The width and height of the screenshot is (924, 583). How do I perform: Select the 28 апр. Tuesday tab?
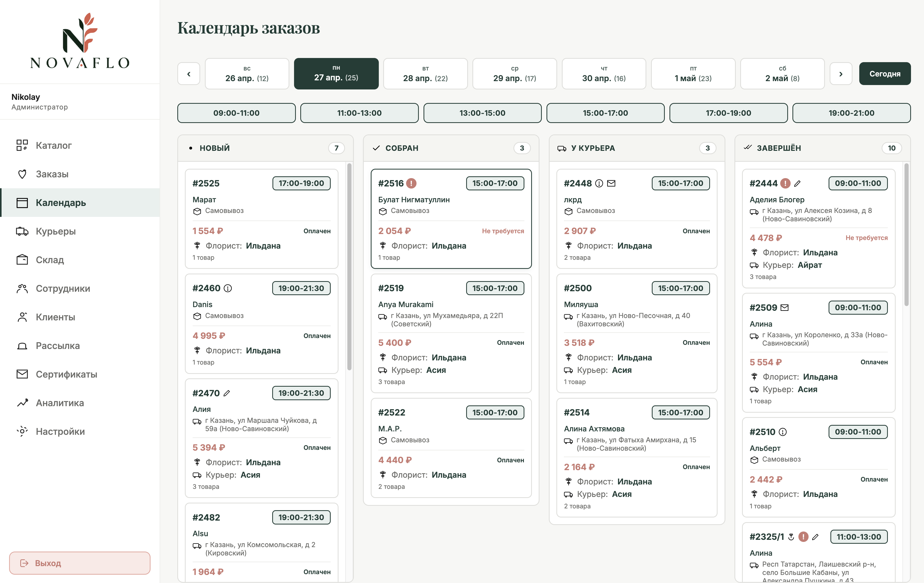(425, 74)
